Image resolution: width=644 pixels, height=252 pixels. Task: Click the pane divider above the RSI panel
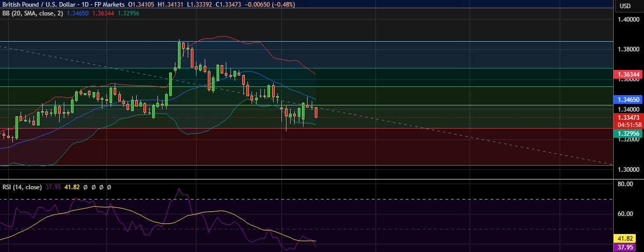(309, 179)
